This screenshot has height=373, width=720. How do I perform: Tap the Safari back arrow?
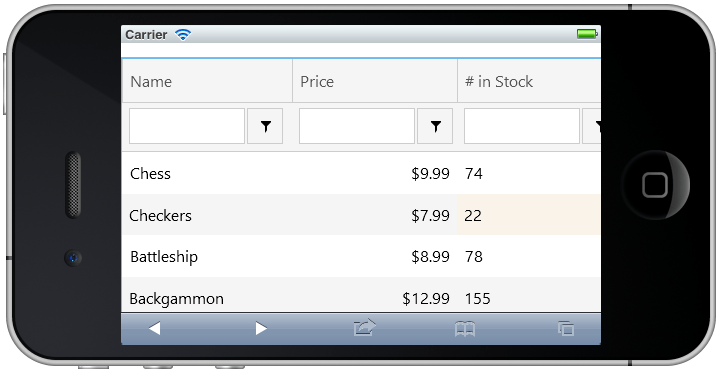point(155,328)
